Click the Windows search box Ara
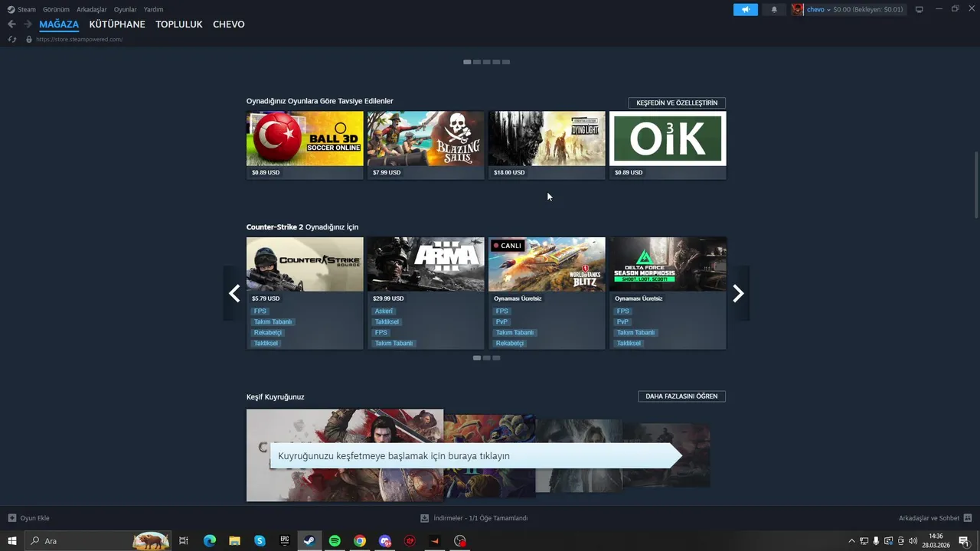 click(100, 541)
